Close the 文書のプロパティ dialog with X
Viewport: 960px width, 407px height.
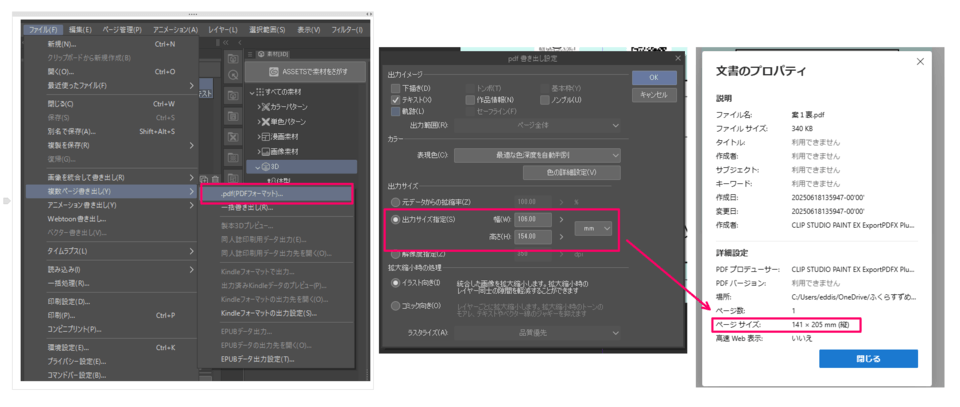click(920, 62)
